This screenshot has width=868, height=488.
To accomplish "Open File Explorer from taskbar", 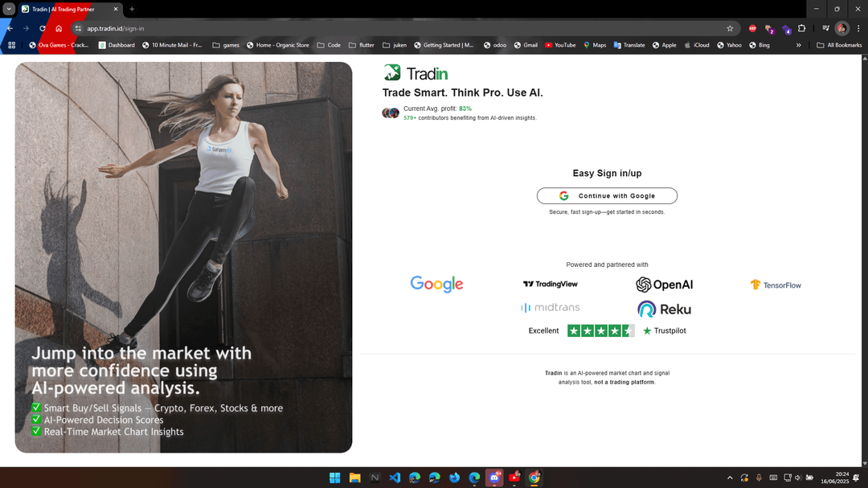I will (x=355, y=478).
